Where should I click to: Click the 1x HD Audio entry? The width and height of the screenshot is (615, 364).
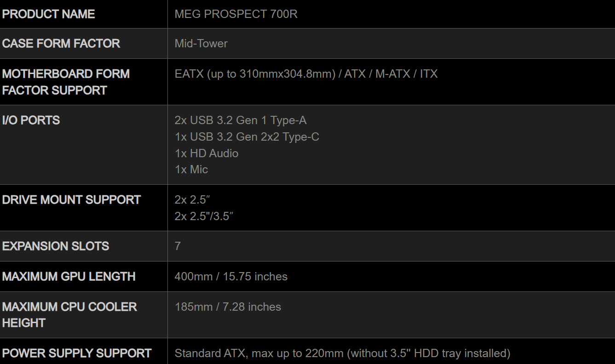pos(207,153)
